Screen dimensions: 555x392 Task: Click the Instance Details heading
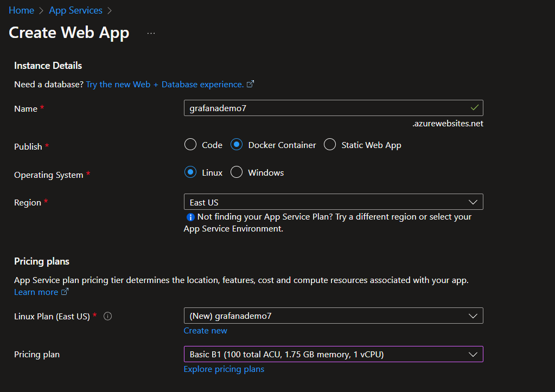(x=48, y=66)
